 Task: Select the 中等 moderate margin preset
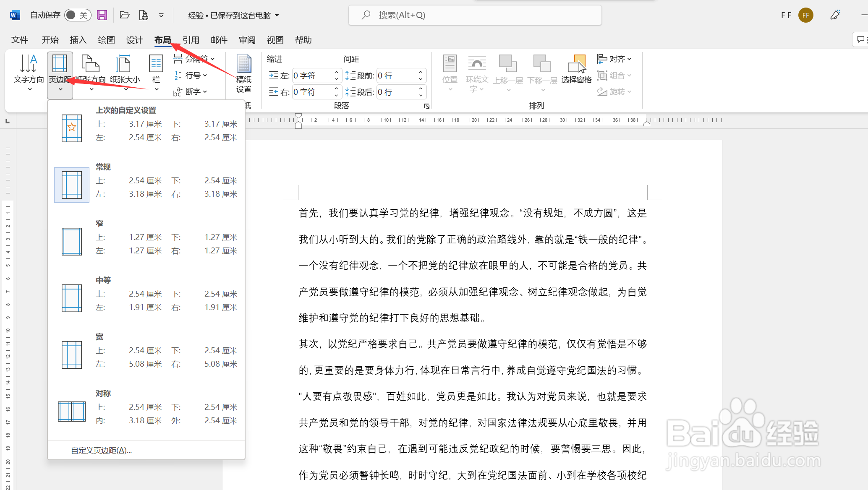pyautogui.click(x=146, y=297)
